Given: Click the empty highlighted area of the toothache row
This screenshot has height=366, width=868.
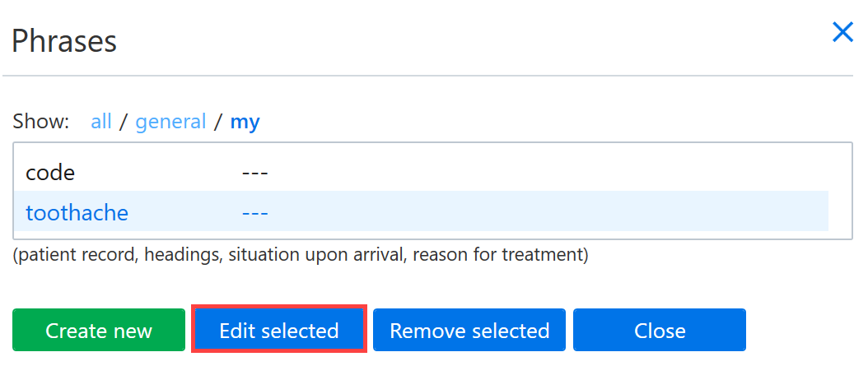Looking at the screenshot, I should coord(548,211).
